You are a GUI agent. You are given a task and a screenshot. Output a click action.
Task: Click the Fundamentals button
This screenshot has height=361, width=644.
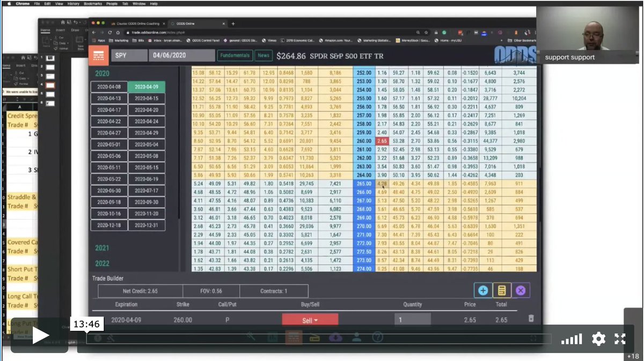pos(235,55)
